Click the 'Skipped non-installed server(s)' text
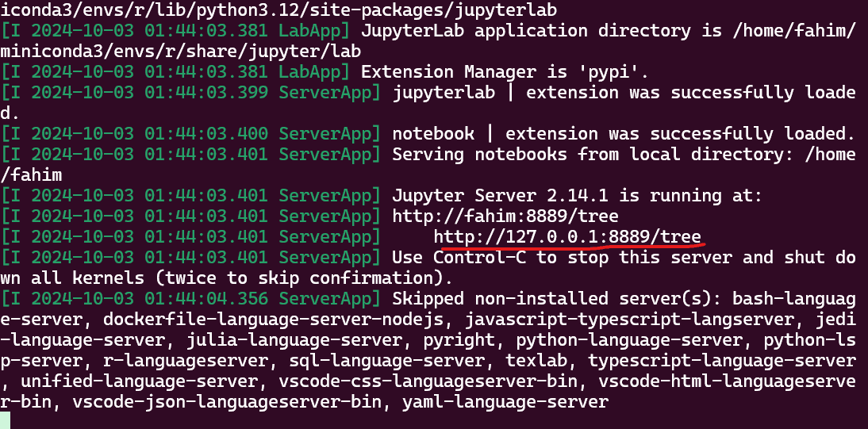The height and width of the screenshot is (429, 868). (557, 299)
